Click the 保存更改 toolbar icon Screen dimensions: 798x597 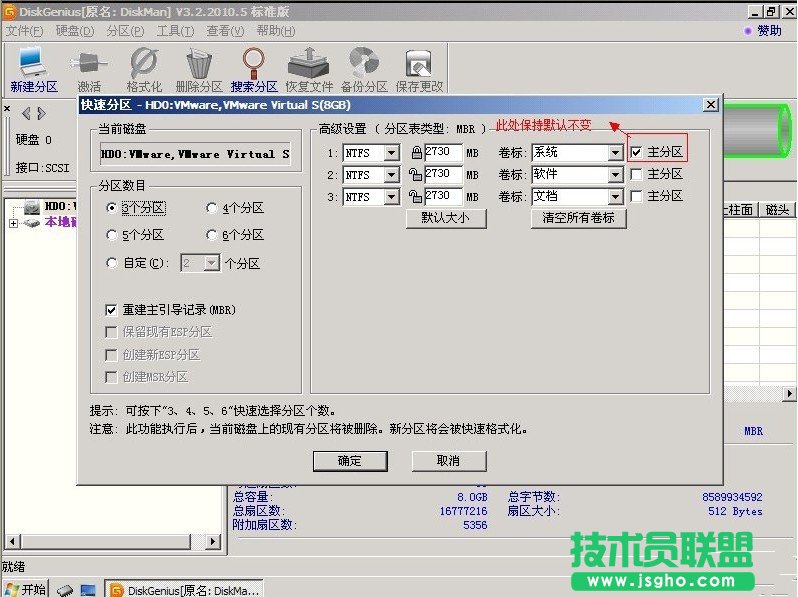point(419,68)
